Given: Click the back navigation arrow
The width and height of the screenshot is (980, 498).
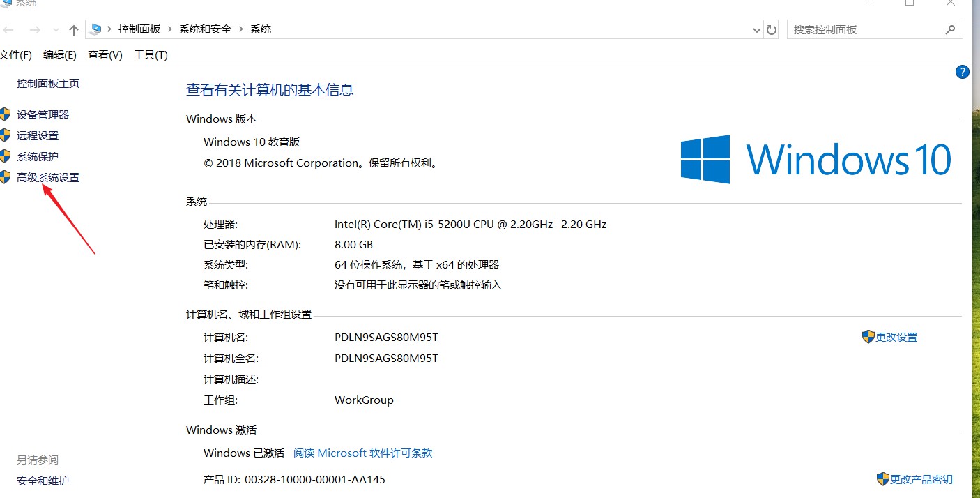Looking at the screenshot, I should click(x=8, y=30).
